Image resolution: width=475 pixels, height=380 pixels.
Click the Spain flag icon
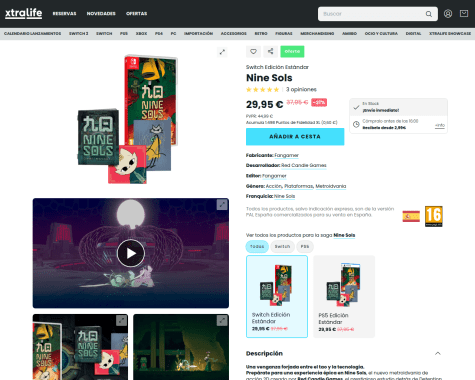[x=411, y=216]
